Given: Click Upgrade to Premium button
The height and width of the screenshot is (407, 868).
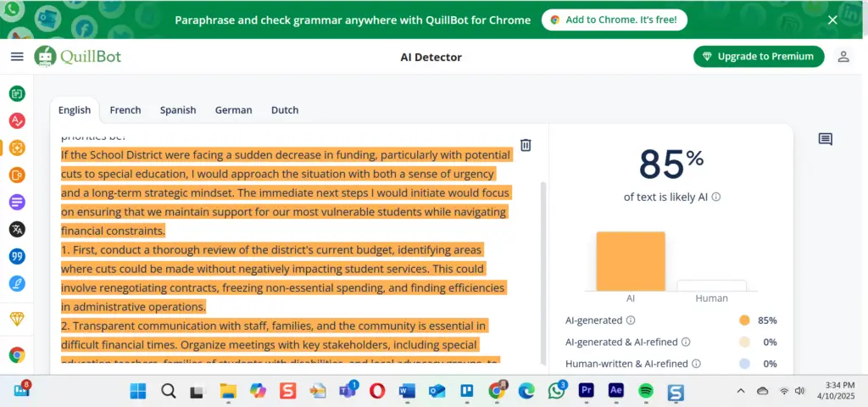Looking at the screenshot, I should (x=759, y=57).
